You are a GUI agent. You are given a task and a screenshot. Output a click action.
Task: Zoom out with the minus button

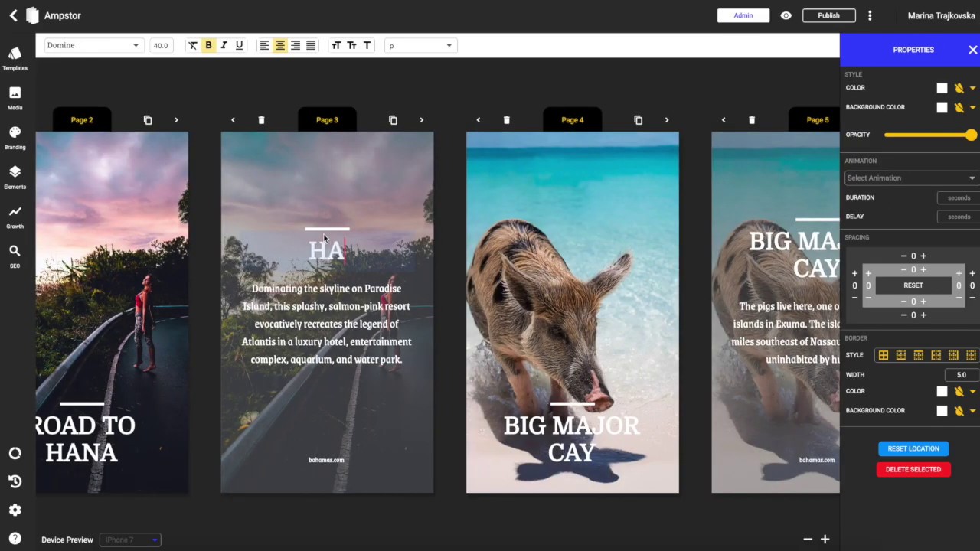point(807,540)
